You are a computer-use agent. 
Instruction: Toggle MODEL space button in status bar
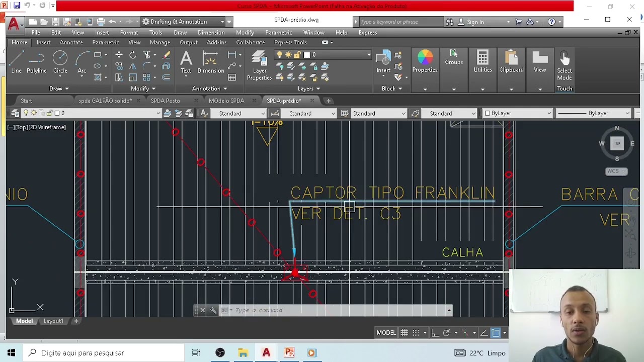[x=386, y=333]
